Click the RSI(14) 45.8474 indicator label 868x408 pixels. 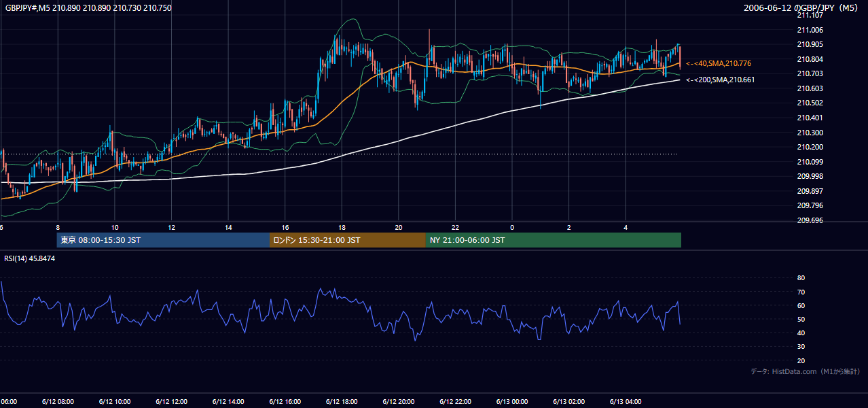(x=30, y=258)
